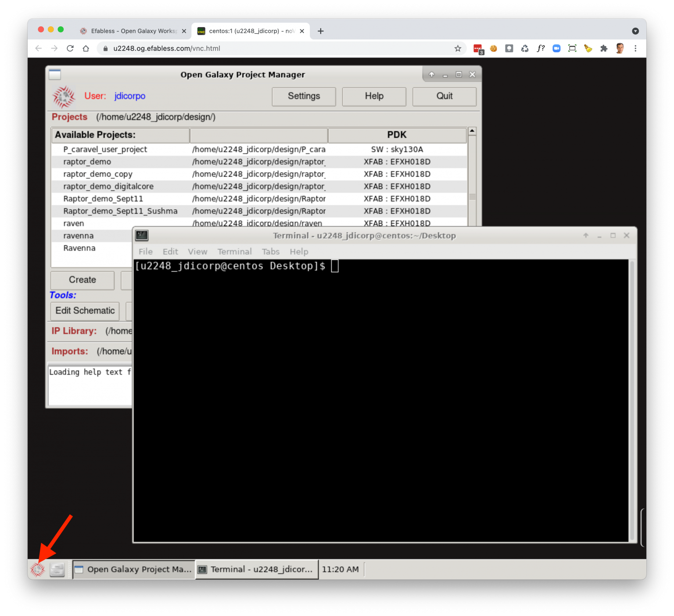The width and height of the screenshot is (674, 616).
Task: Open the Zoom extension icon
Action: [x=556, y=48]
